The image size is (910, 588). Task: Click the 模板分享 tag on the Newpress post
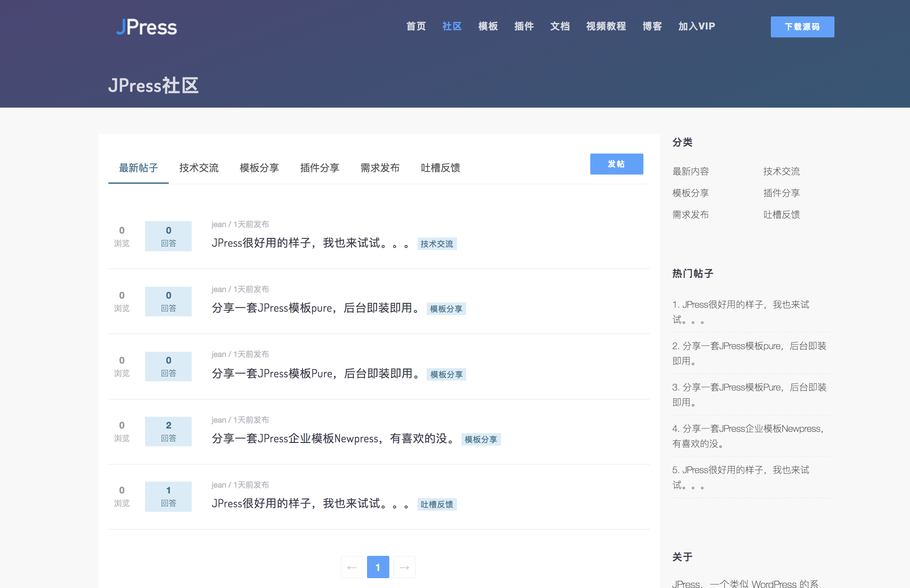(481, 439)
